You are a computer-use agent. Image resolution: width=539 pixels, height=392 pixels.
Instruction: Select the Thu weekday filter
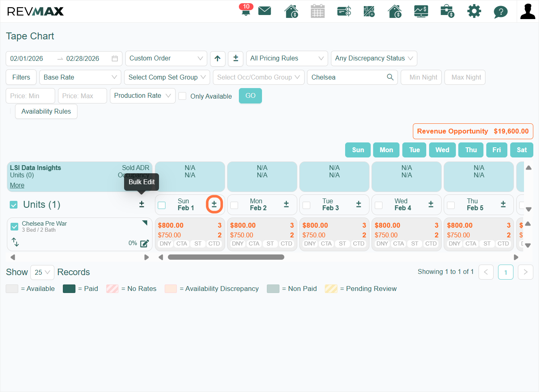click(x=471, y=150)
